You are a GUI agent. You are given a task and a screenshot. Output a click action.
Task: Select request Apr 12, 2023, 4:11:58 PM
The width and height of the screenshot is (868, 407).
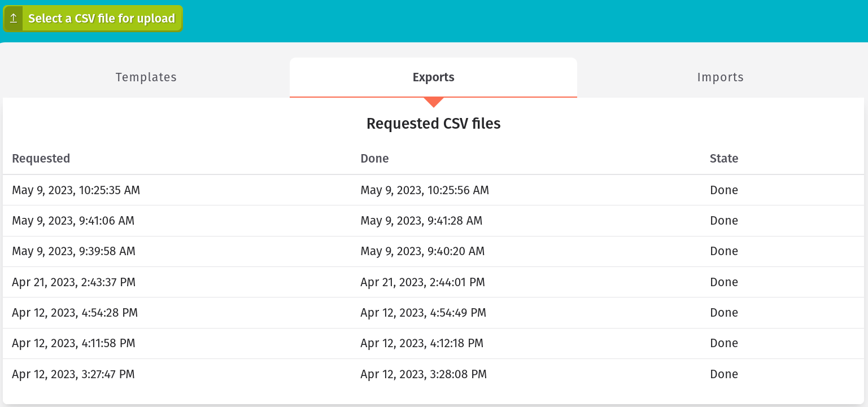[74, 343]
